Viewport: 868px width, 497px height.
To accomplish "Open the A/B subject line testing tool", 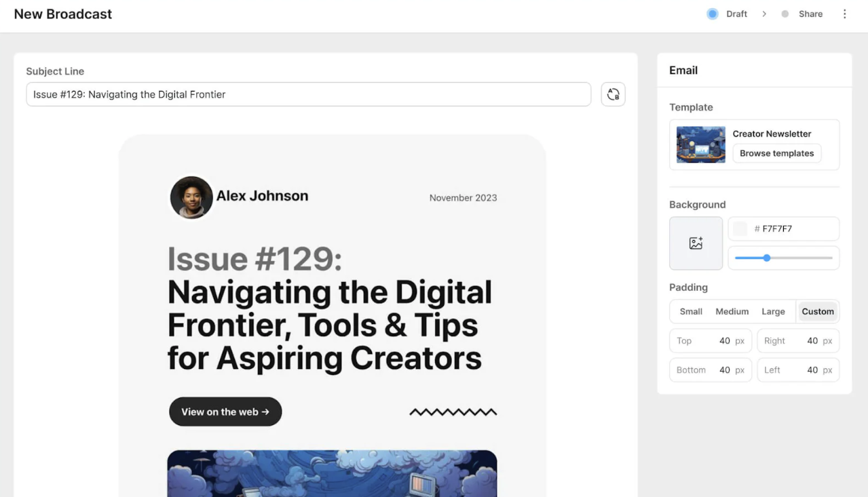I will point(613,94).
